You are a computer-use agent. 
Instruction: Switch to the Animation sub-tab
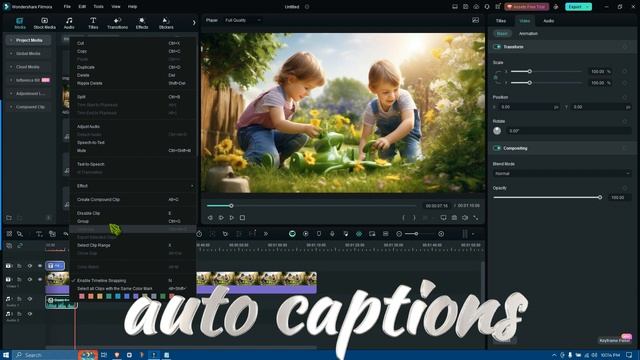pyautogui.click(x=528, y=33)
